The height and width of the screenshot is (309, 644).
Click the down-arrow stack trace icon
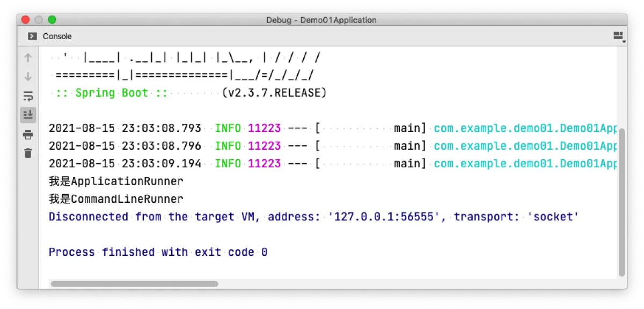[x=28, y=77]
